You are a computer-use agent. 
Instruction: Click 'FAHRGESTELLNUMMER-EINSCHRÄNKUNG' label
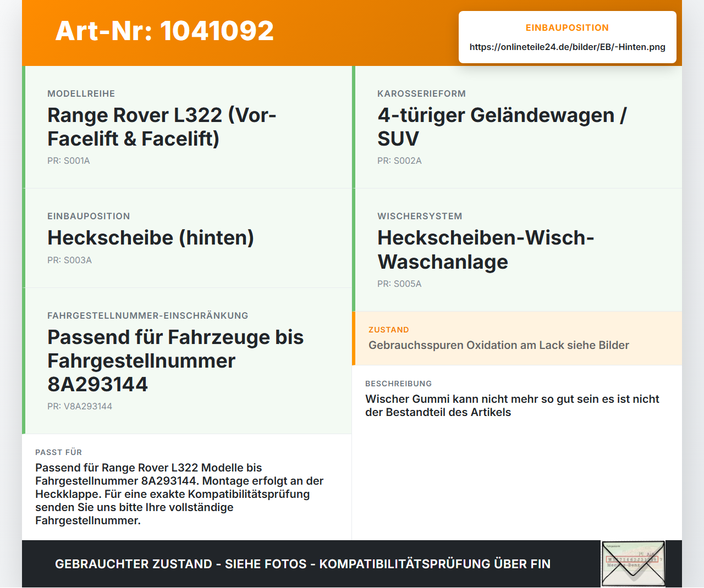pyautogui.click(x=148, y=315)
